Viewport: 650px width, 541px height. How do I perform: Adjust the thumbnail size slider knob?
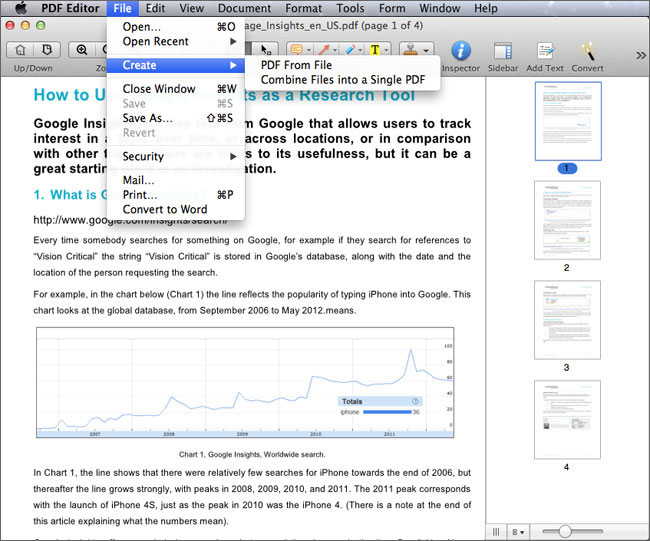tap(565, 531)
